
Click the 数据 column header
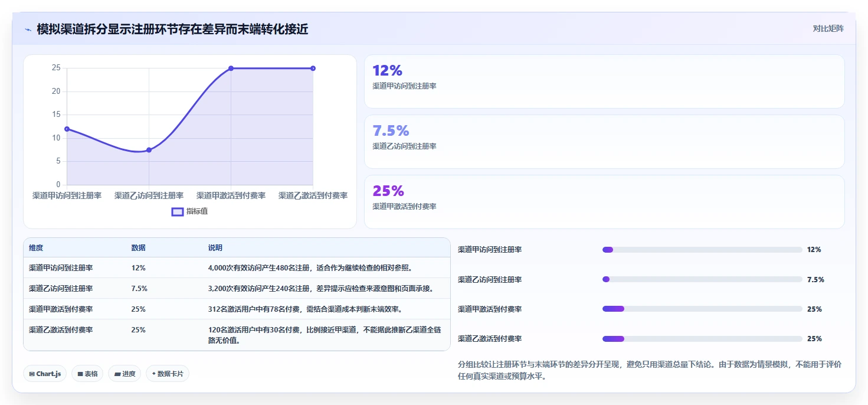(139, 248)
